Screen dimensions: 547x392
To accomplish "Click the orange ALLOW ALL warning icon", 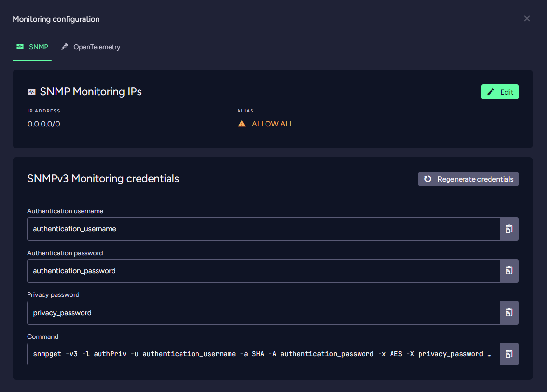I will click(x=242, y=124).
